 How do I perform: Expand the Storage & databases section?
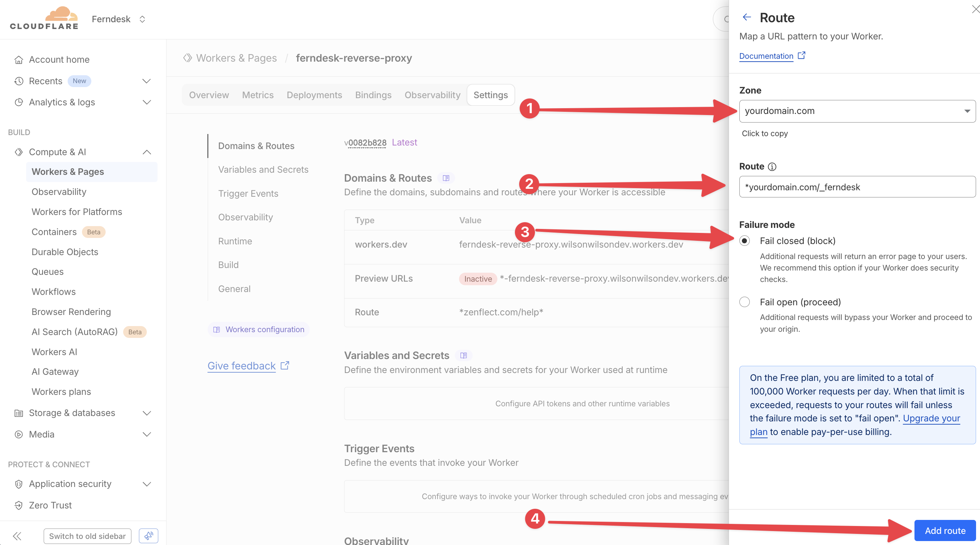point(147,413)
